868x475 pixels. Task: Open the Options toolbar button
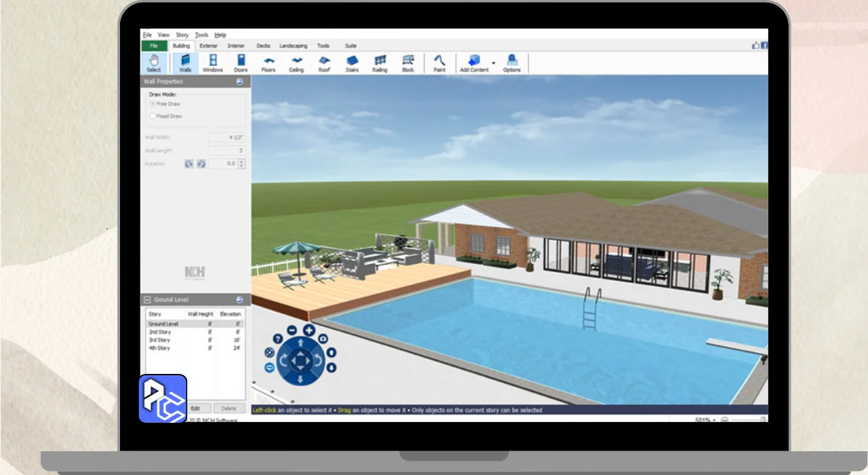click(512, 63)
